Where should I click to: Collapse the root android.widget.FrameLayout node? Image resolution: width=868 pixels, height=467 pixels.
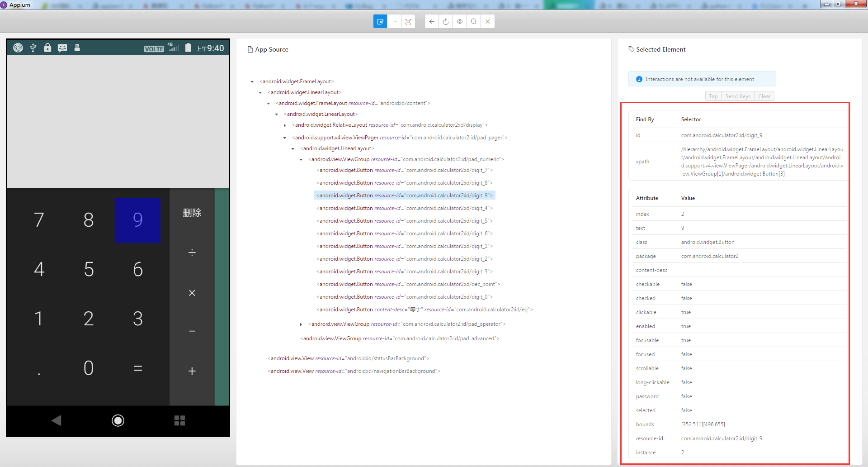tap(252, 82)
